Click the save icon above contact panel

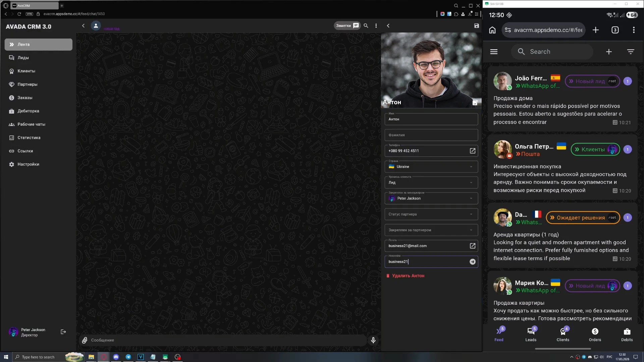(x=476, y=26)
